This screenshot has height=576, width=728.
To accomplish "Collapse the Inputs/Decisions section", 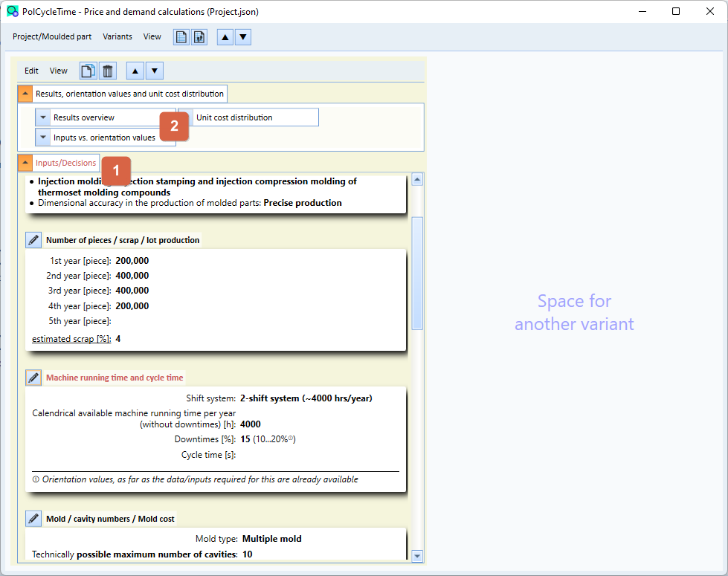I will click(25, 163).
